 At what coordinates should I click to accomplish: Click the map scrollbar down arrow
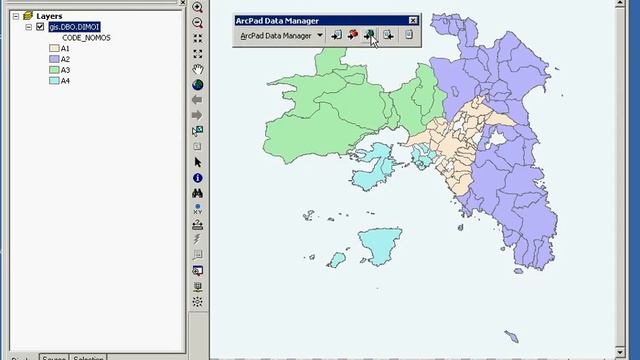620,352
